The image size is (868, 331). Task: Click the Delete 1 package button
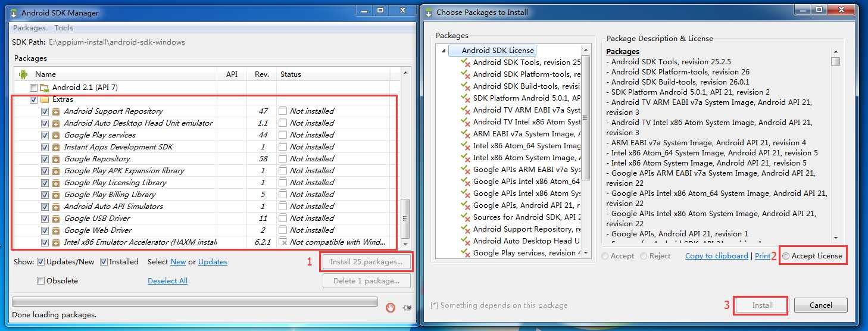(x=366, y=281)
